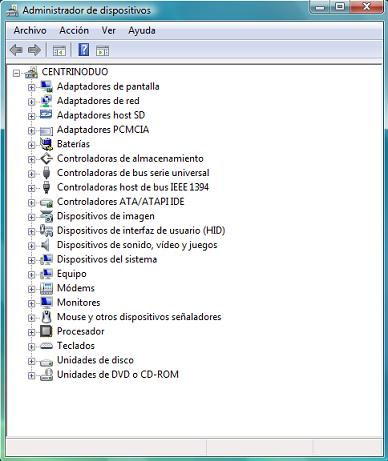Select the CENTRINODUO text label
The image size is (388, 461).
(75, 72)
